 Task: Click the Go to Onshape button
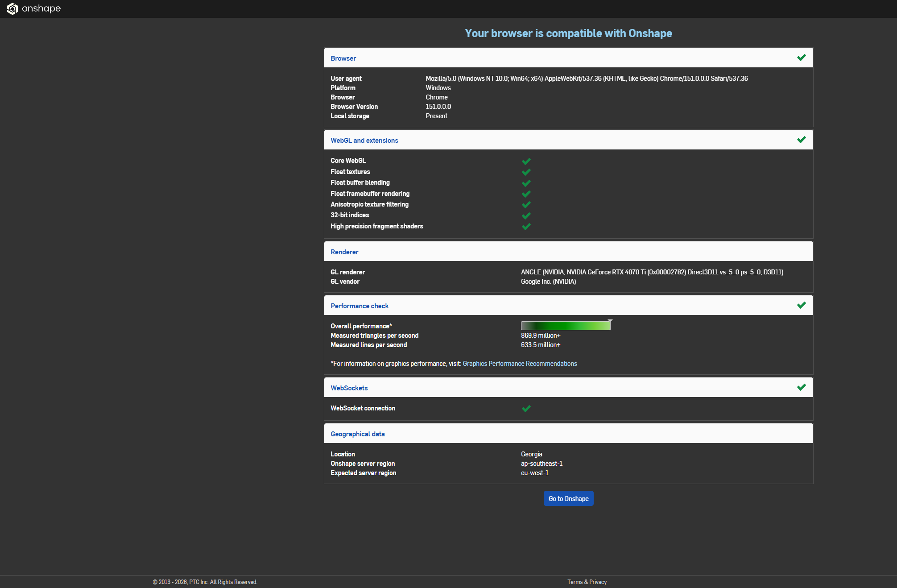pos(568,498)
